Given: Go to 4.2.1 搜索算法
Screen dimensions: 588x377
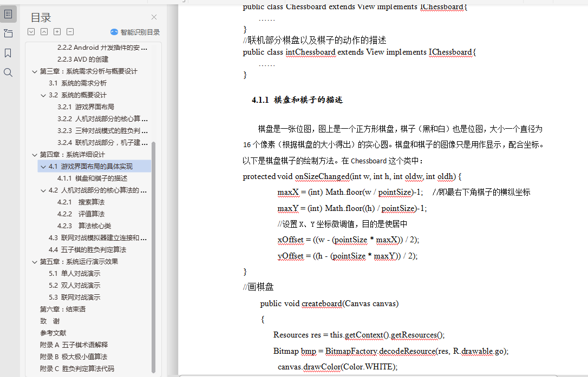Looking at the screenshot, I should point(81,202).
